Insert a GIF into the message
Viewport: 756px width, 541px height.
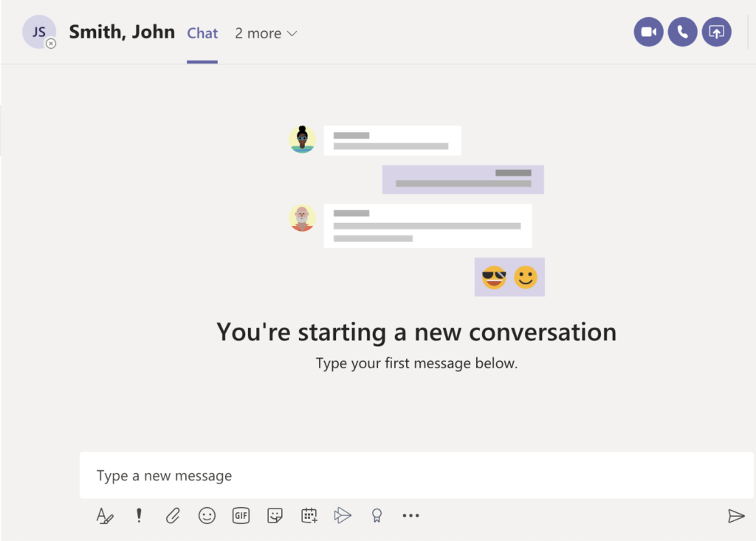click(241, 515)
